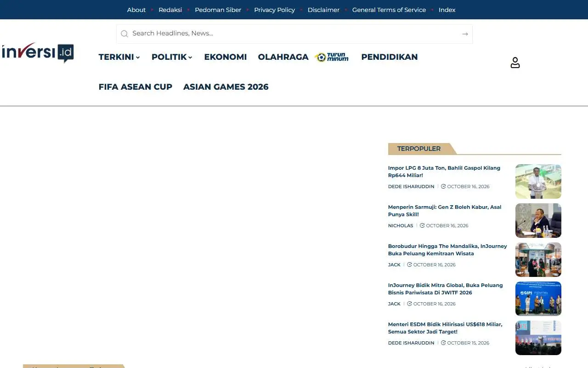Read the InJourney Bidik Mitra Global article
The width and height of the screenshot is (588, 368).
tap(446, 289)
